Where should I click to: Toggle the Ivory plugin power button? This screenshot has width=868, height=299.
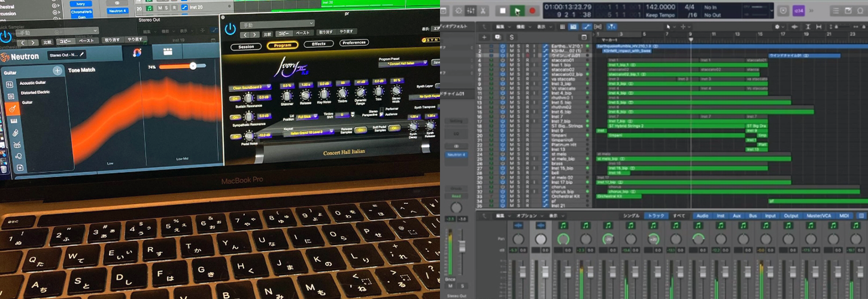pos(230,28)
